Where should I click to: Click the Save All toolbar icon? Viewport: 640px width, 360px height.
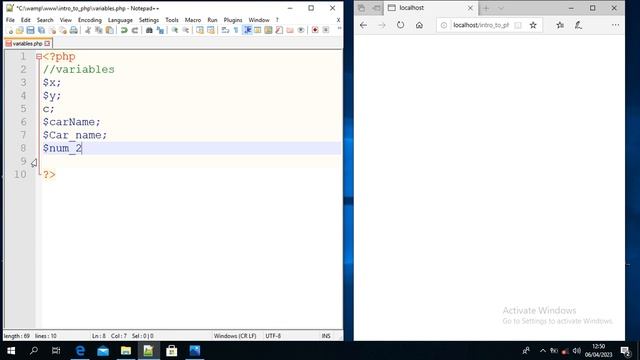pos(41,30)
